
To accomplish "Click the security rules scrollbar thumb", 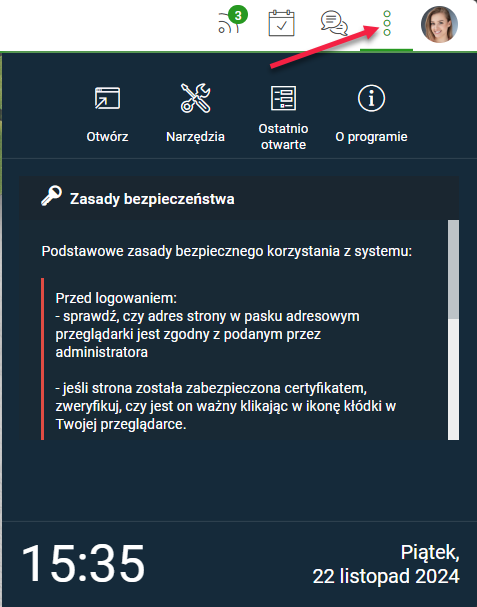I will click(453, 269).
